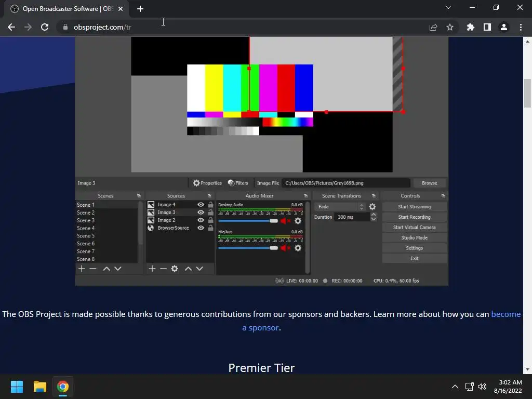Toggle visibility eye of Image 3
The width and height of the screenshot is (532, 399).
point(201,212)
